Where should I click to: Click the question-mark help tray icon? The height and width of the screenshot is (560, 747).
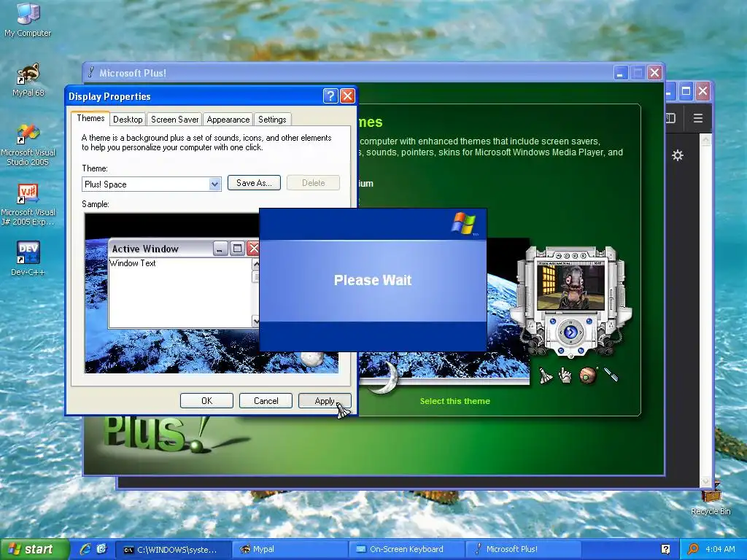pos(665,549)
